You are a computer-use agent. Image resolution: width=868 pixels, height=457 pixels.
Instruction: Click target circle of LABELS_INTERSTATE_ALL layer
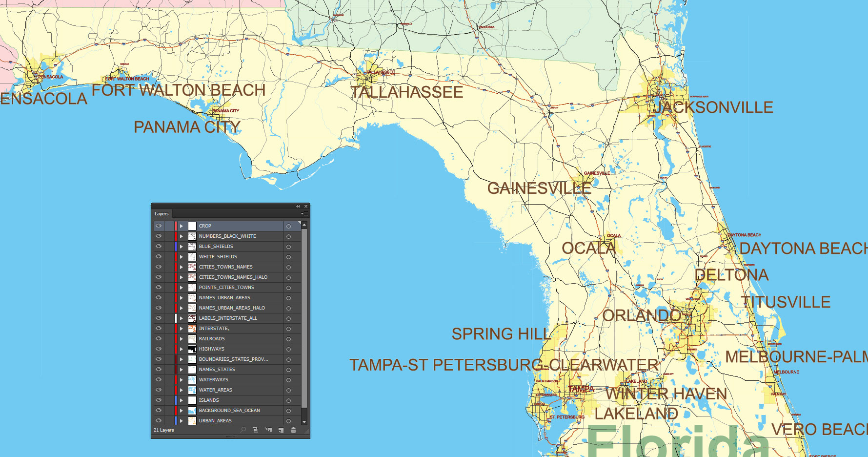288,318
